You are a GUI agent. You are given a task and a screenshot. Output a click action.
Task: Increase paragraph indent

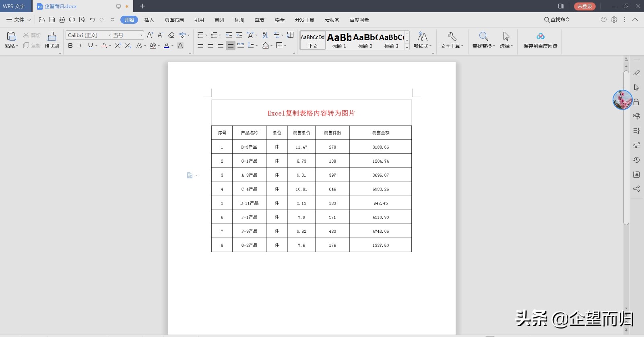click(239, 35)
